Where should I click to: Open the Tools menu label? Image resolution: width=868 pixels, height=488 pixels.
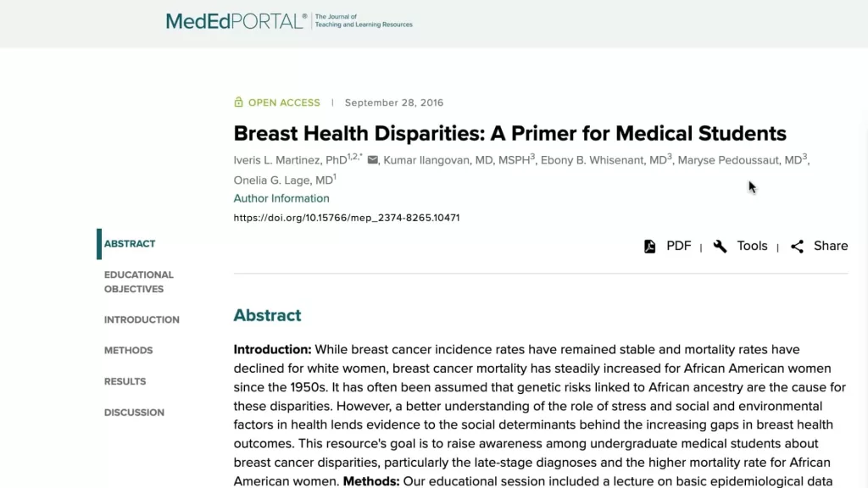point(753,246)
